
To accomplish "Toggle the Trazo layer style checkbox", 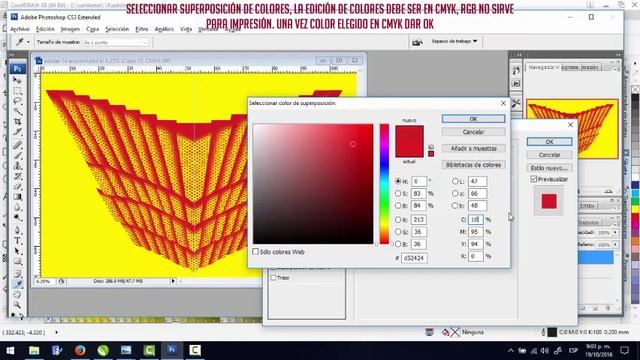I will point(273,278).
